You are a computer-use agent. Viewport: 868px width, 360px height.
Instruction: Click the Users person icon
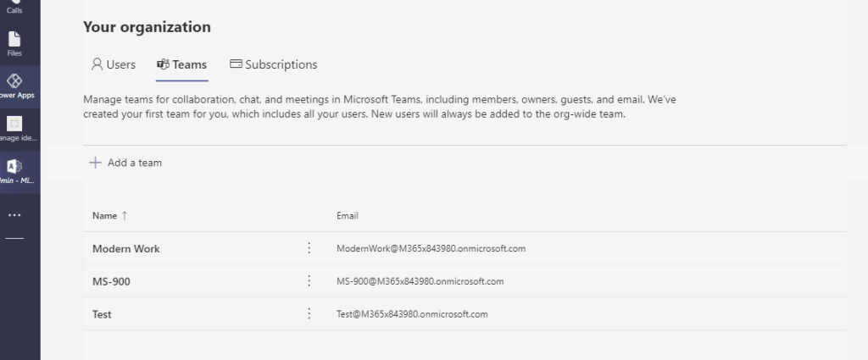tap(97, 64)
